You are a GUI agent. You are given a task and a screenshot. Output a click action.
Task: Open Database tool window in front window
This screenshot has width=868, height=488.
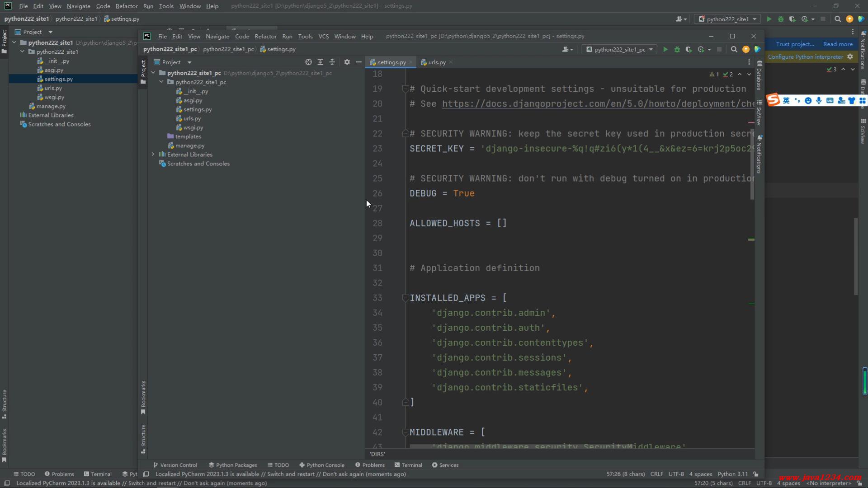759,75
